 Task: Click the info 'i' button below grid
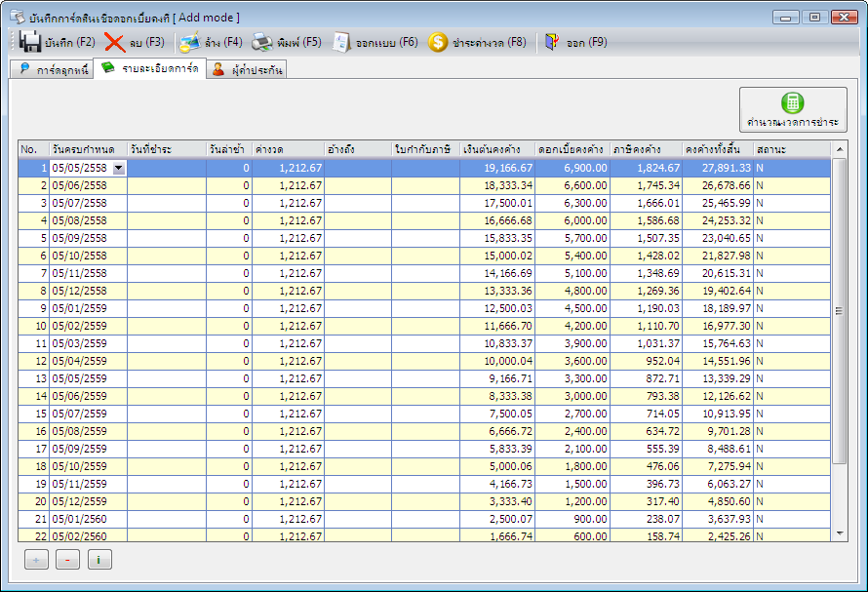[99, 560]
